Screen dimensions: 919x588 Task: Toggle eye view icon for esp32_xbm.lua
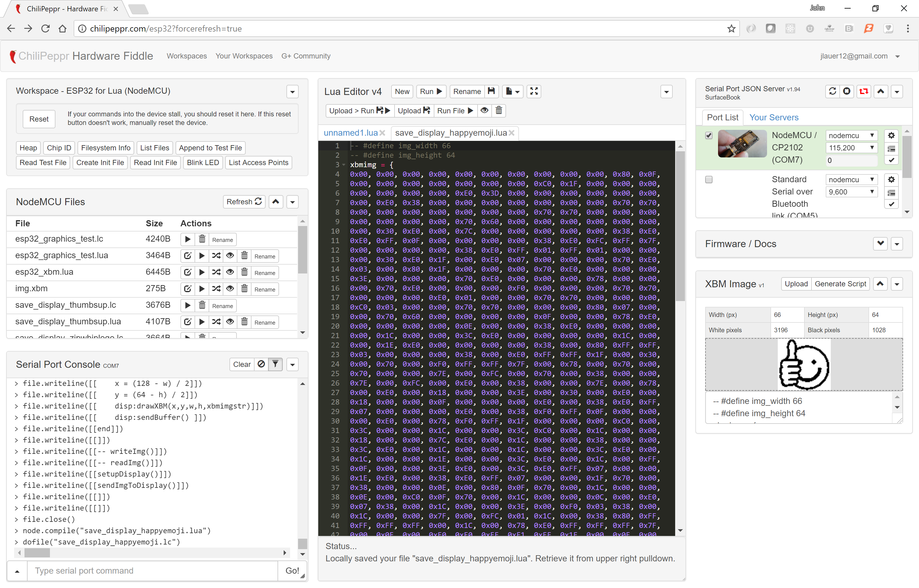pos(230,273)
